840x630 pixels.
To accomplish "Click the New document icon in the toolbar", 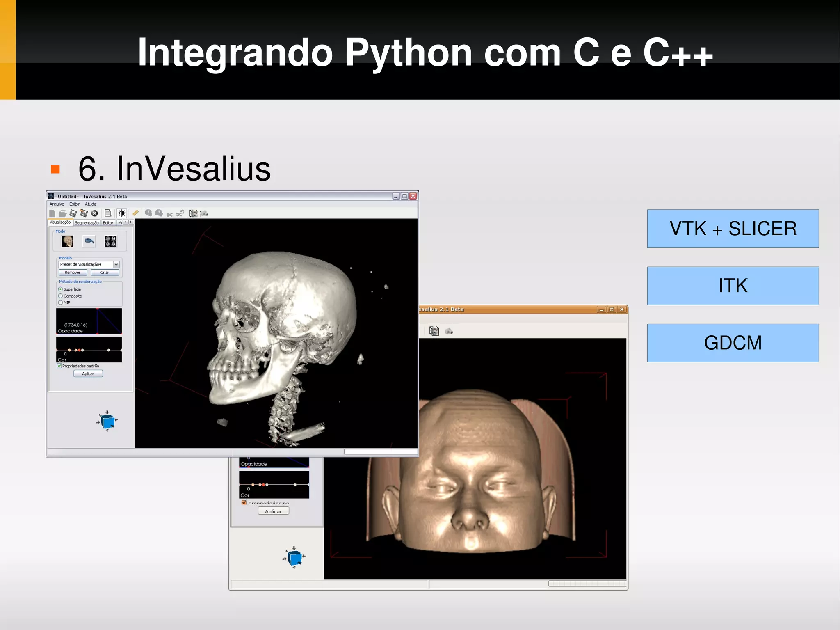I will (52, 213).
